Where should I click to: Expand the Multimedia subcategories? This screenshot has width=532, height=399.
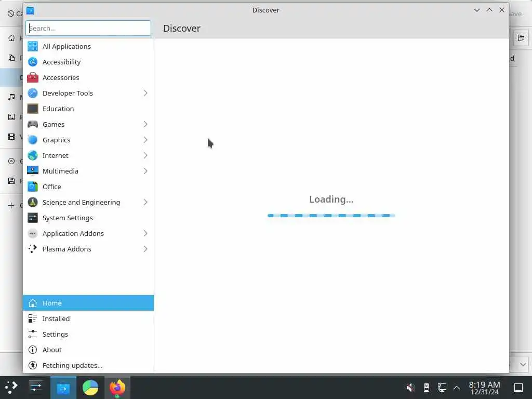point(145,171)
